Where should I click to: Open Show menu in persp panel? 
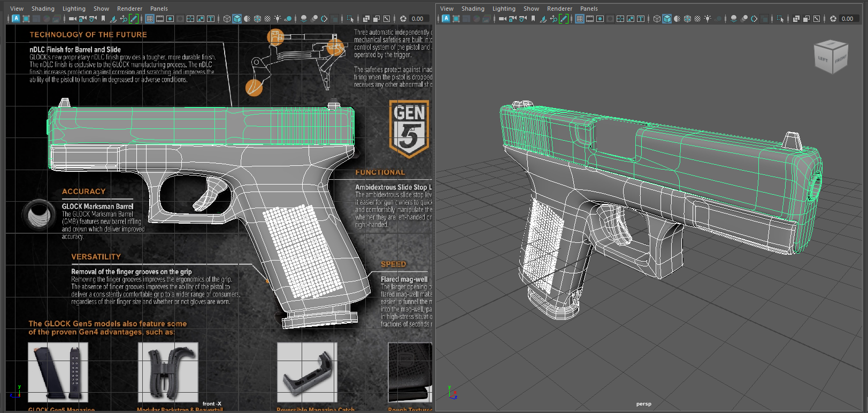(x=531, y=9)
